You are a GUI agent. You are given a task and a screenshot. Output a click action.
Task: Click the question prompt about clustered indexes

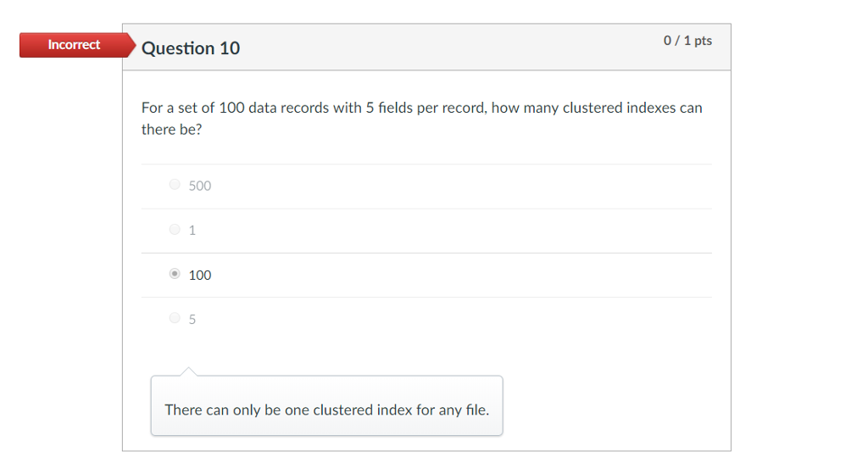click(422, 118)
